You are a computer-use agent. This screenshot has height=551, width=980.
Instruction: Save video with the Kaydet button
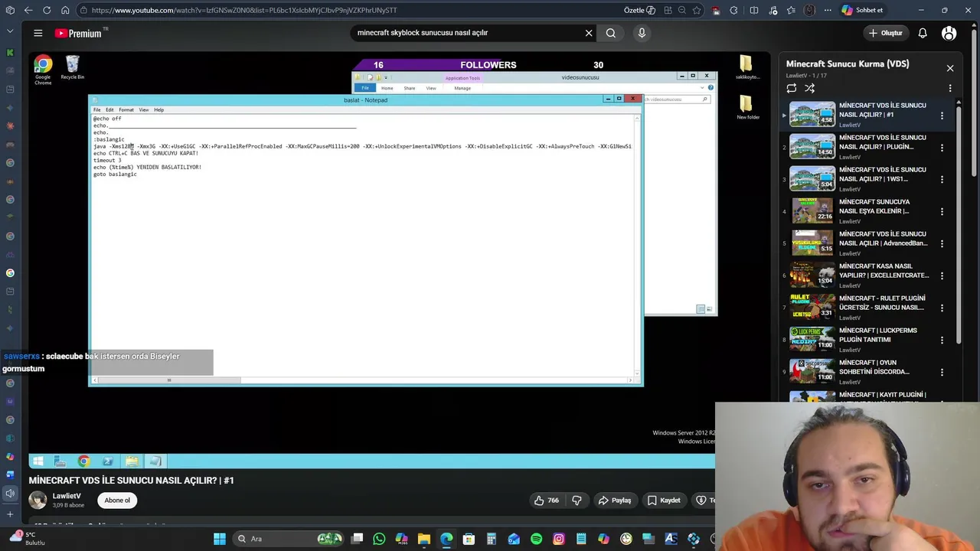[664, 500]
